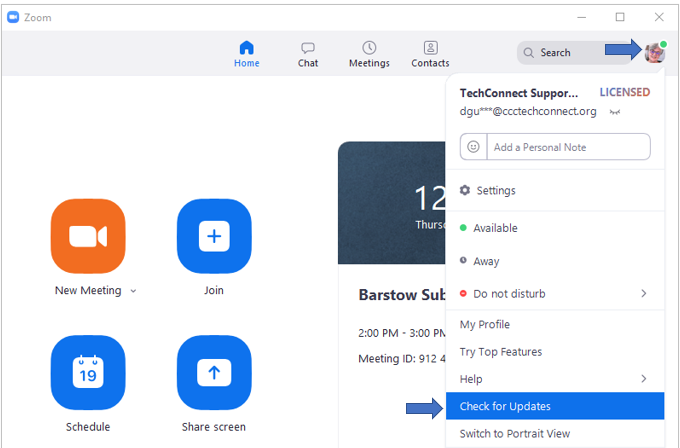
Task: Click the Search field
Action: pos(575,53)
